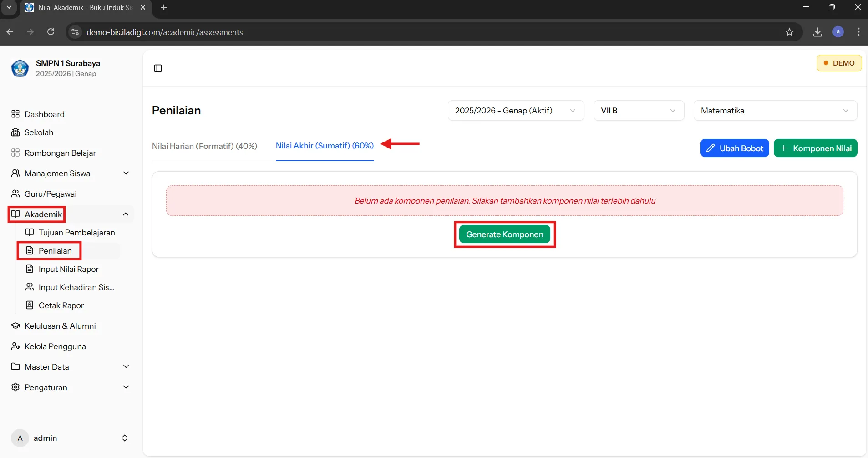Open browser downloads icon

coord(817,32)
